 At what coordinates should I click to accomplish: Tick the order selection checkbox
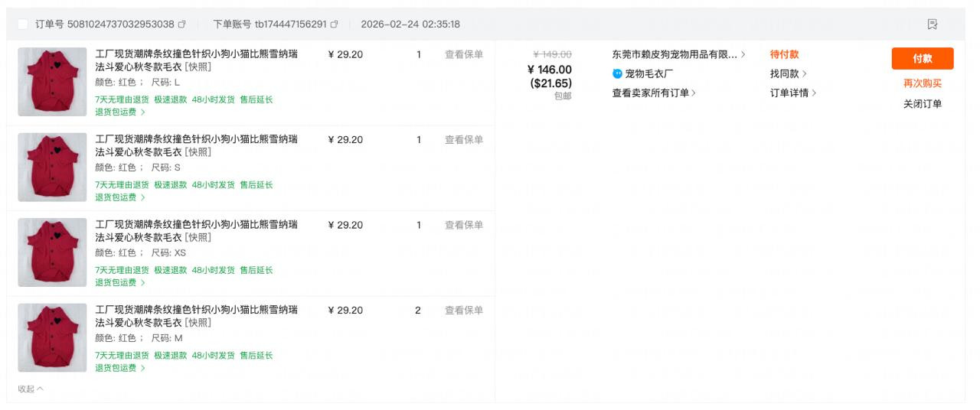coord(23,24)
